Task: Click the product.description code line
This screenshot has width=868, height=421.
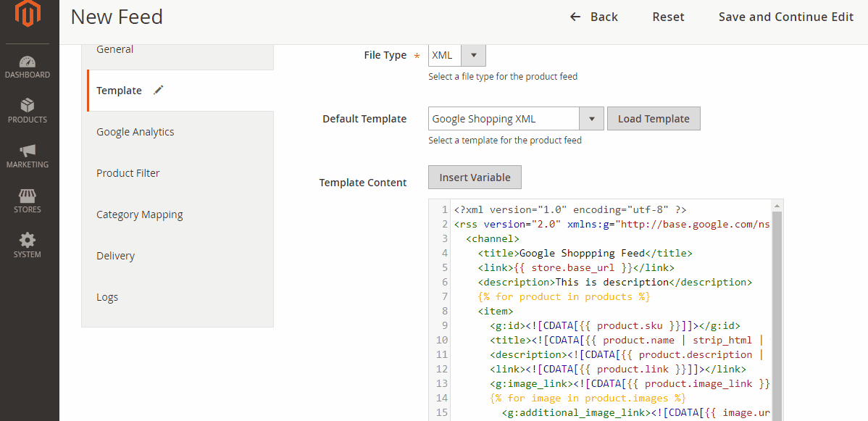Action: pyautogui.click(x=627, y=354)
